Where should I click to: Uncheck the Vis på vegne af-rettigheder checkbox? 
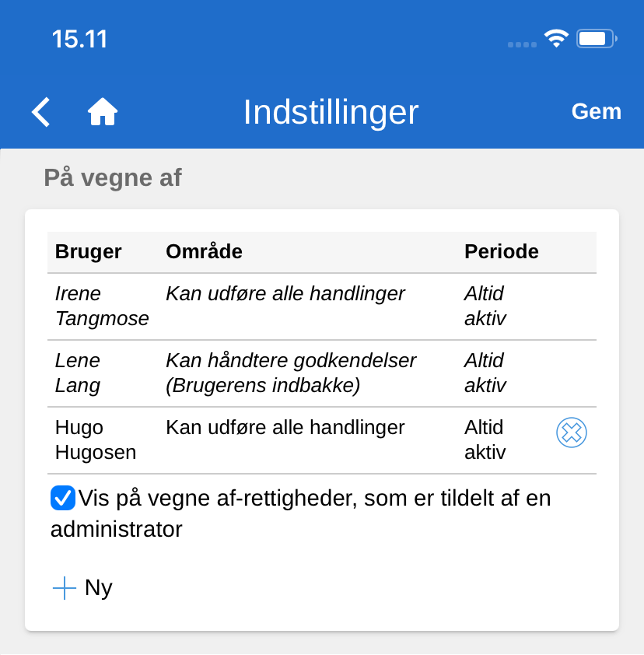(63, 498)
